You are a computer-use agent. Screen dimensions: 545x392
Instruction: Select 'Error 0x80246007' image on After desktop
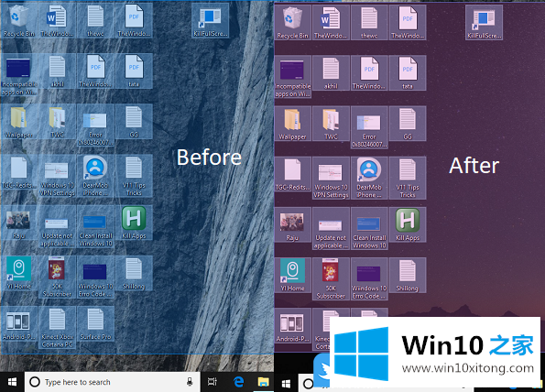[369, 127]
